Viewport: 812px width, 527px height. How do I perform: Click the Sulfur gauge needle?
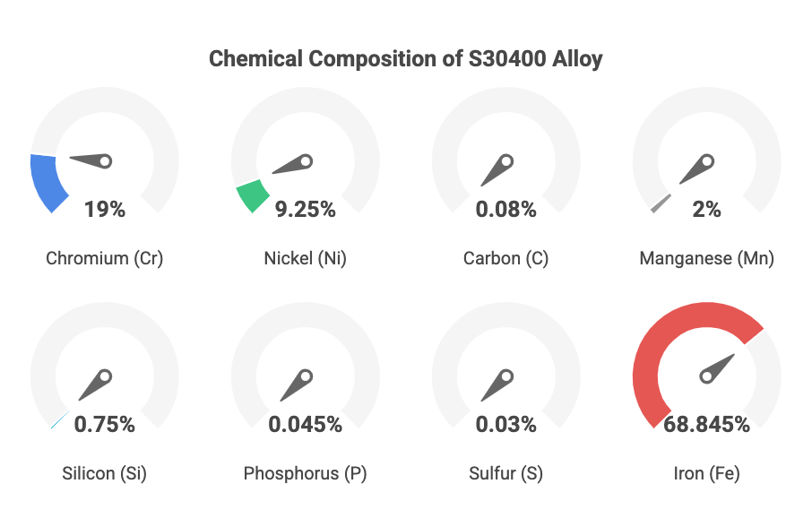tap(496, 385)
